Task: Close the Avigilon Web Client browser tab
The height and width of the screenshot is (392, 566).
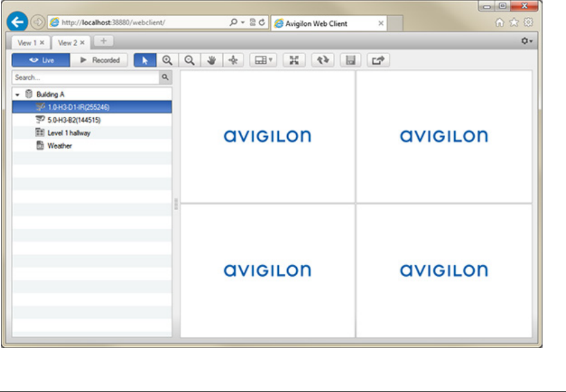Action: click(x=381, y=23)
